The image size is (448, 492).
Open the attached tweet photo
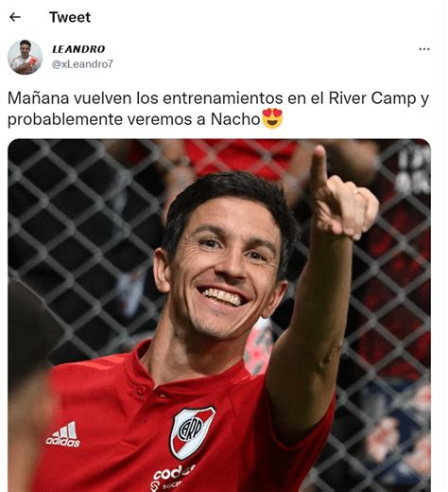tap(219, 315)
